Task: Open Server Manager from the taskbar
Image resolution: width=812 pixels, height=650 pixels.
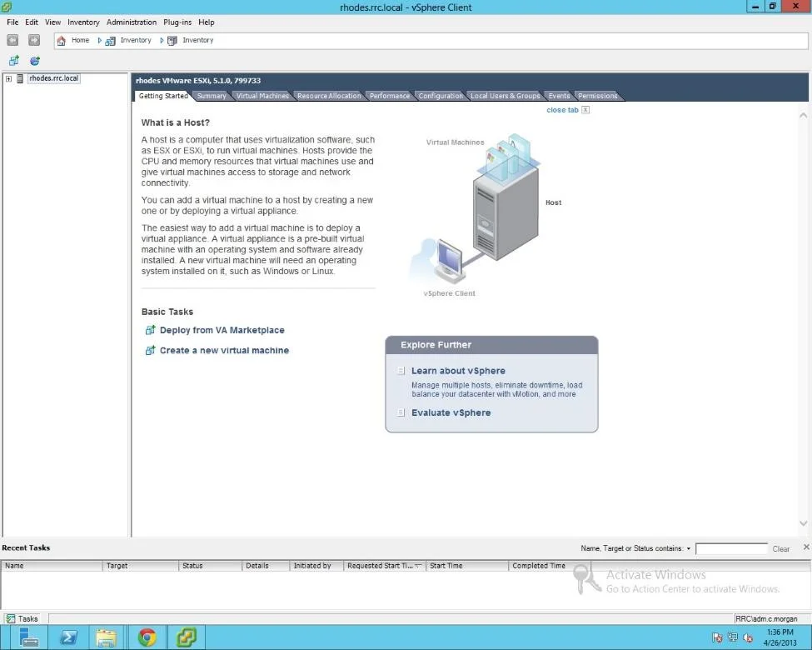Action: coord(28,637)
